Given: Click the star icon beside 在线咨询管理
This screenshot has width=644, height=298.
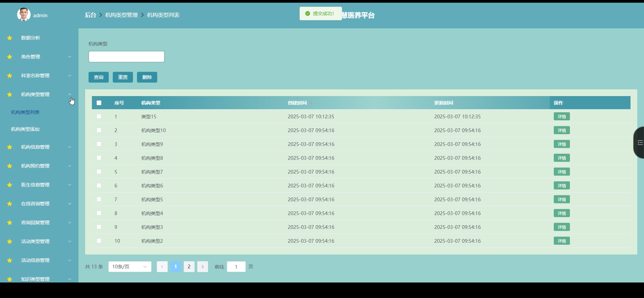Looking at the screenshot, I should tap(10, 204).
